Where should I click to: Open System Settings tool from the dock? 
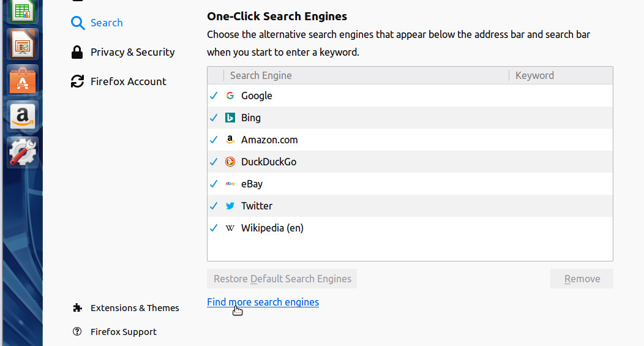23,152
